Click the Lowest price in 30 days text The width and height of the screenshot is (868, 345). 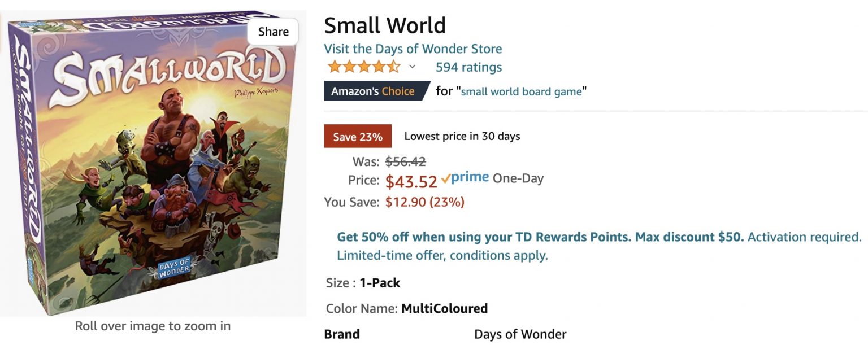461,136
